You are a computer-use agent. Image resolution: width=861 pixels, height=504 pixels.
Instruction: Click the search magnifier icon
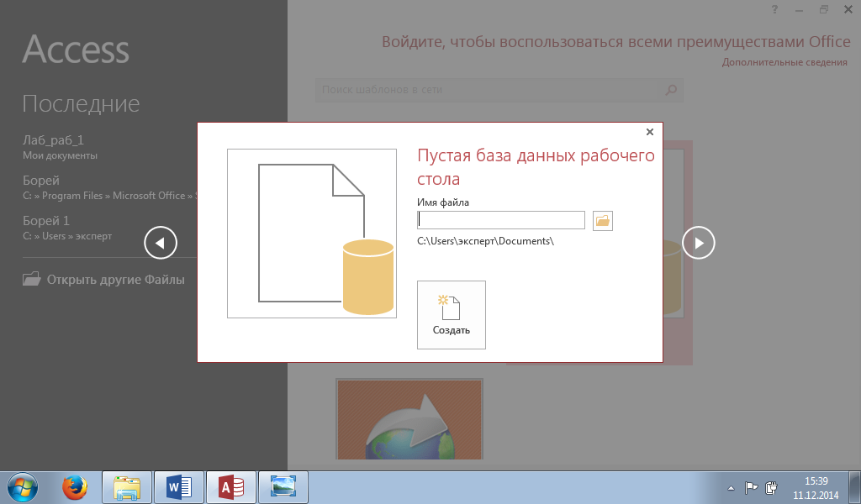click(671, 90)
